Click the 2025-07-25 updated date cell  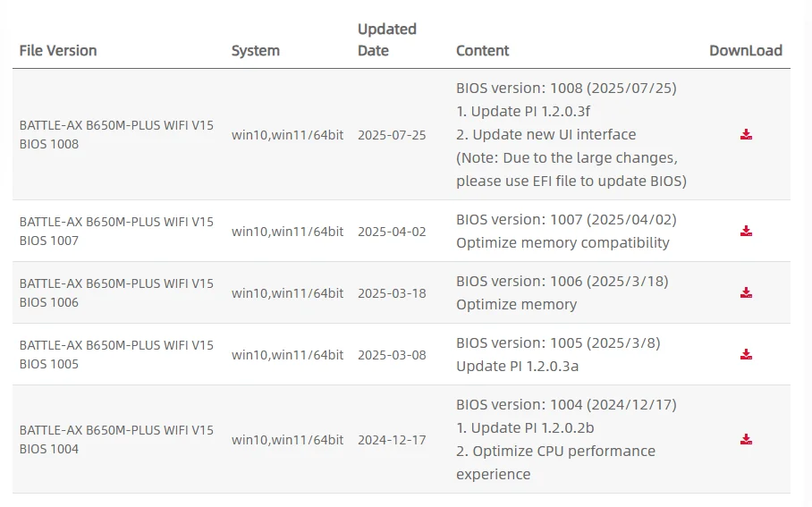point(392,135)
